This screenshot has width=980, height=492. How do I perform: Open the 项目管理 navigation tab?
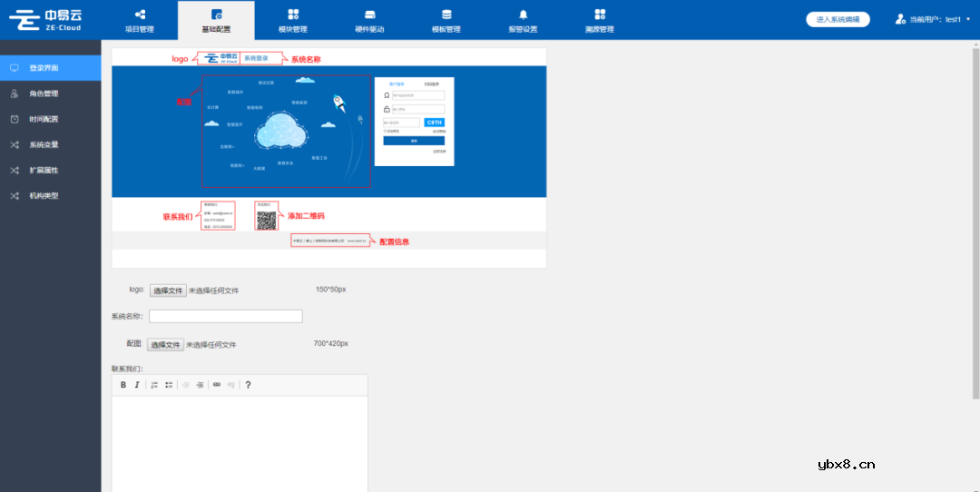point(139,20)
